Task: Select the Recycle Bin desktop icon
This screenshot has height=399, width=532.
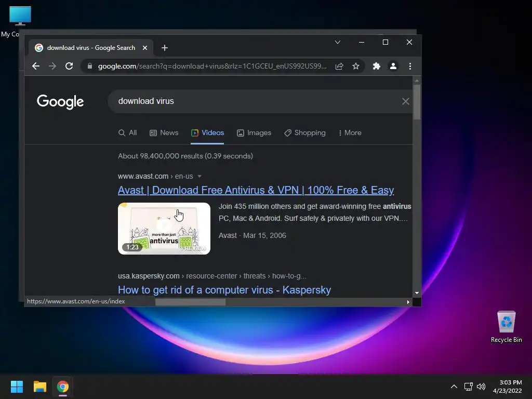Action: click(506, 327)
